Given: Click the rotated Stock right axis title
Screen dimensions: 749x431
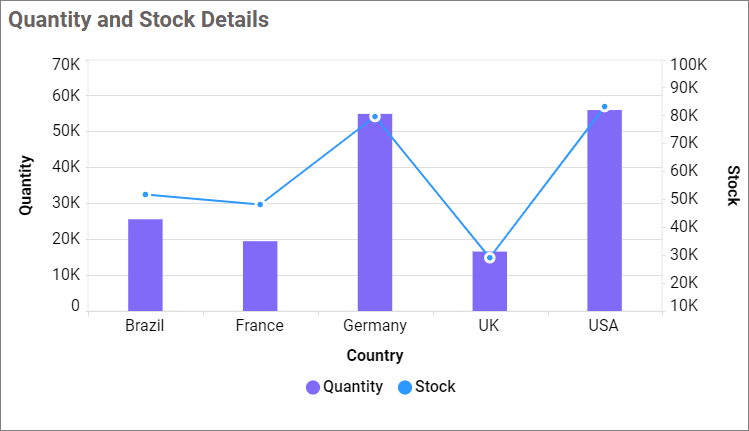Looking at the screenshot, I should pyautogui.click(x=733, y=185).
